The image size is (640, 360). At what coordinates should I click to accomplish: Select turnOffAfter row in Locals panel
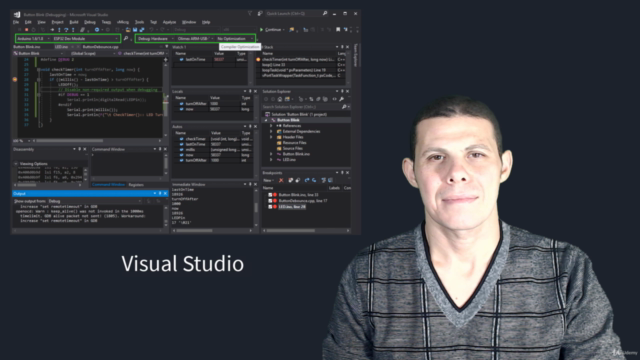click(x=212, y=104)
